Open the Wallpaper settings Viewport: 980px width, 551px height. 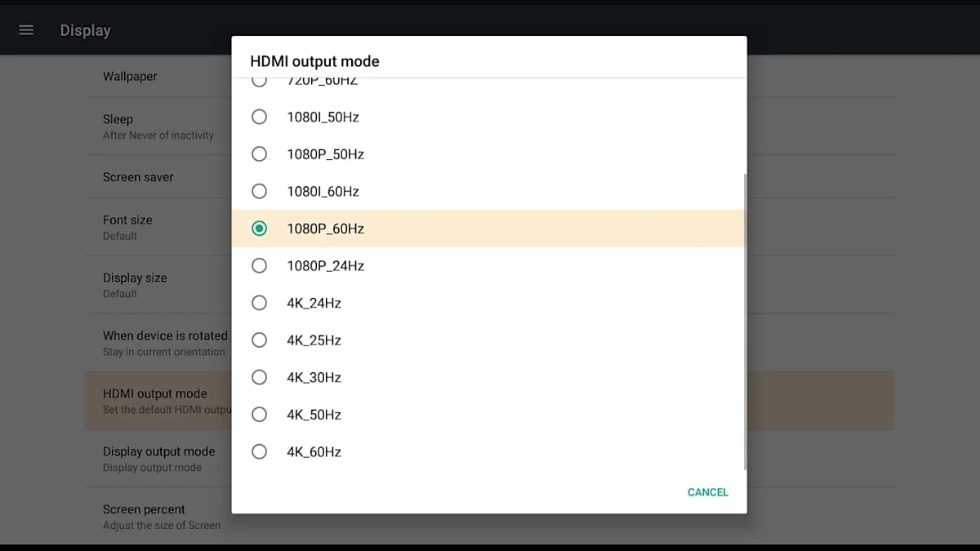[131, 76]
